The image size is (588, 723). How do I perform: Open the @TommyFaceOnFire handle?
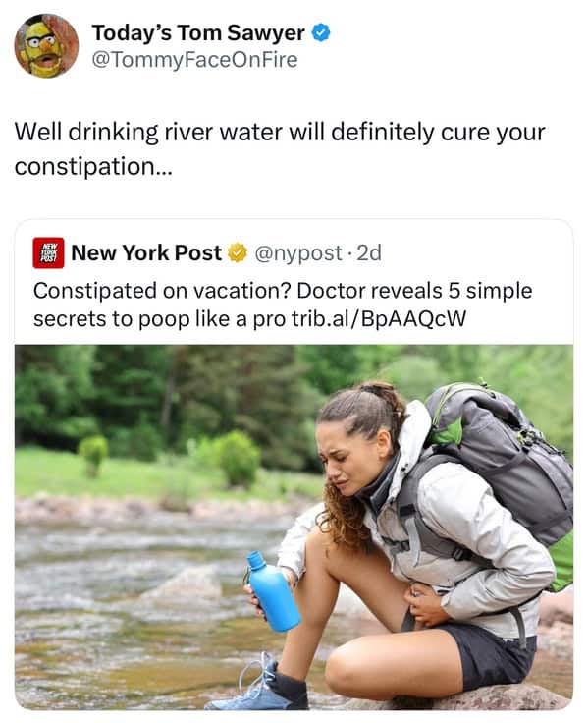pyautogui.click(x=194, y=60)
